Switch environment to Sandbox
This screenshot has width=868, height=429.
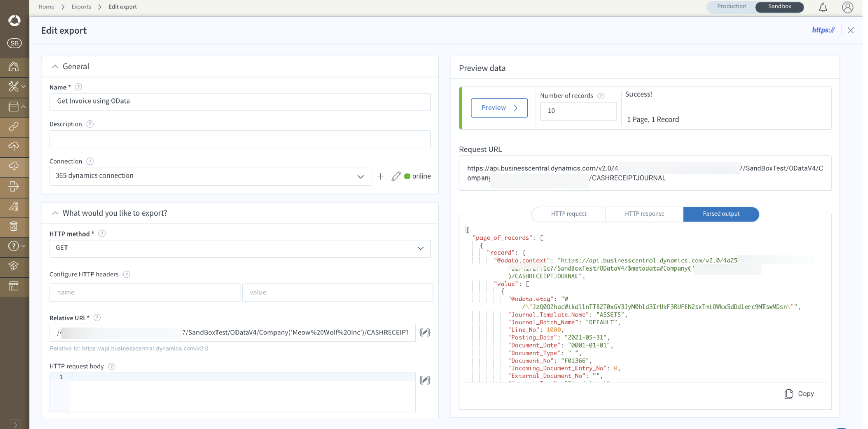tap(779, 6)
